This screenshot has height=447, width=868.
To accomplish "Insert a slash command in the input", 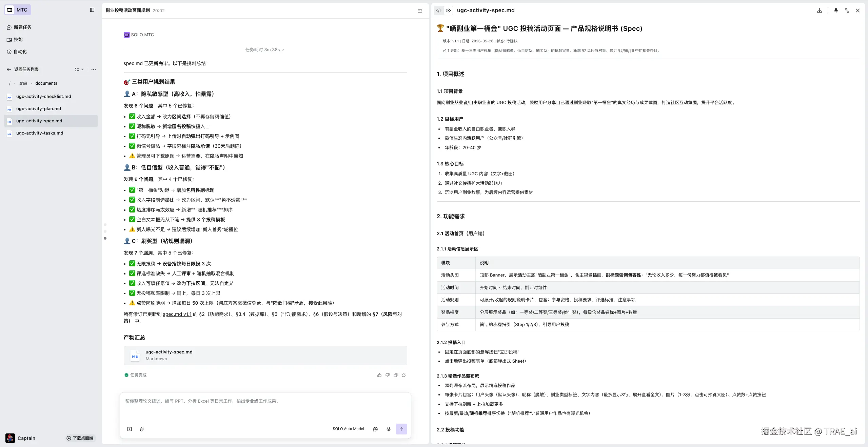I will tap(130, 429).
